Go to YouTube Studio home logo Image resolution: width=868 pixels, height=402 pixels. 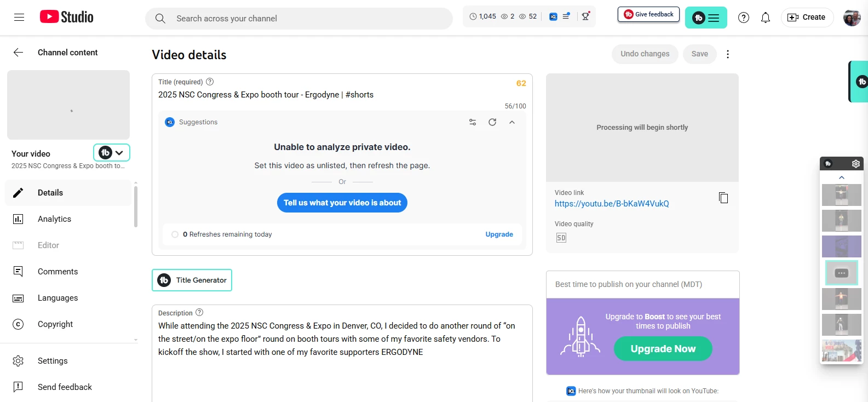[x=66, y=17]
